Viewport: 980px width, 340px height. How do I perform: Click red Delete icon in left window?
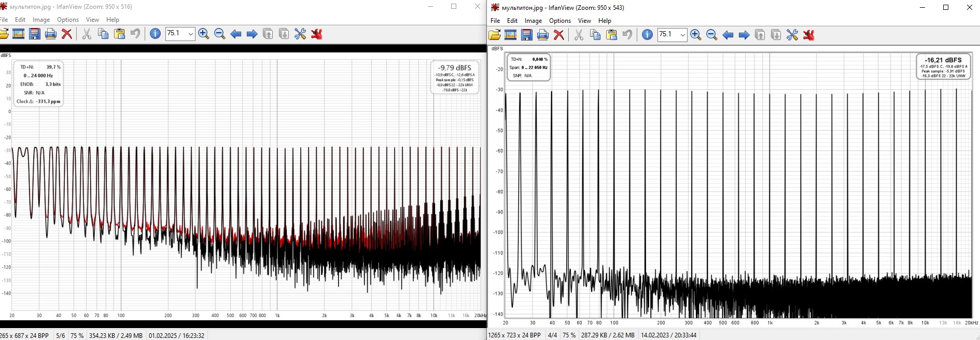[66, 34]
